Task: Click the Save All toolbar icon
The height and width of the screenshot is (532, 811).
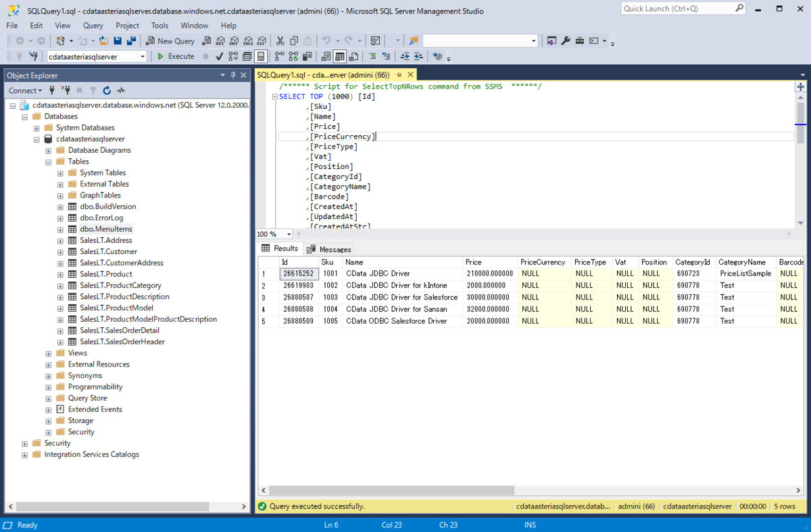Action: click(131, 41)
